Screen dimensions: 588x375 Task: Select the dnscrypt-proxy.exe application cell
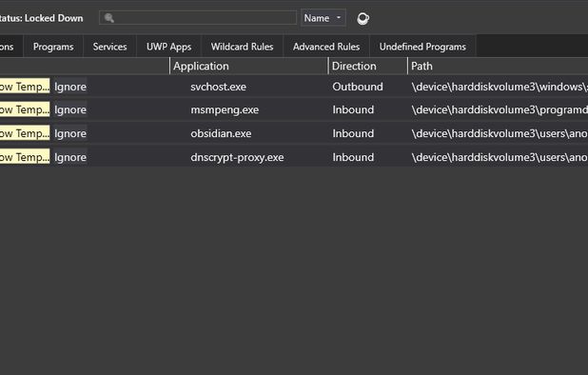tap(237, 157)
